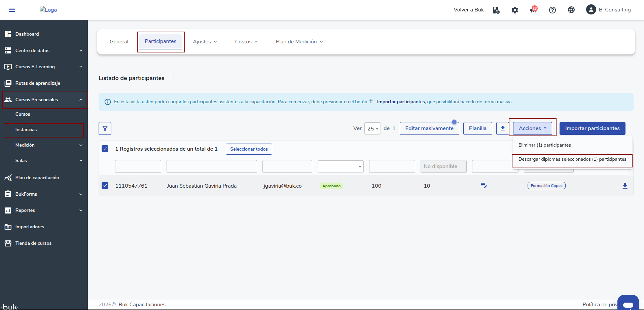Viewport: 644px width, 310px height.
Task: Open the Acciones dropdown button
Action: pyautogui.click(x=532, y=128)
